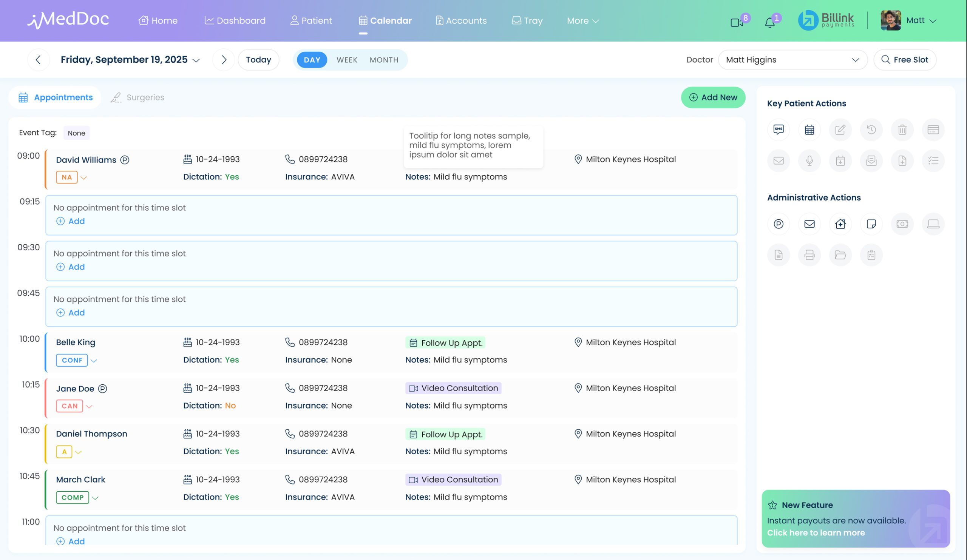Click the Add New appointment button
Screen dimensions: 967x560
tap(712, 97)
